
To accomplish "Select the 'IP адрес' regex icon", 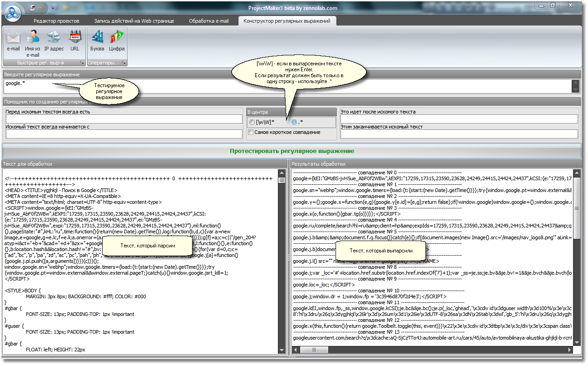I will tap(54, 40).
